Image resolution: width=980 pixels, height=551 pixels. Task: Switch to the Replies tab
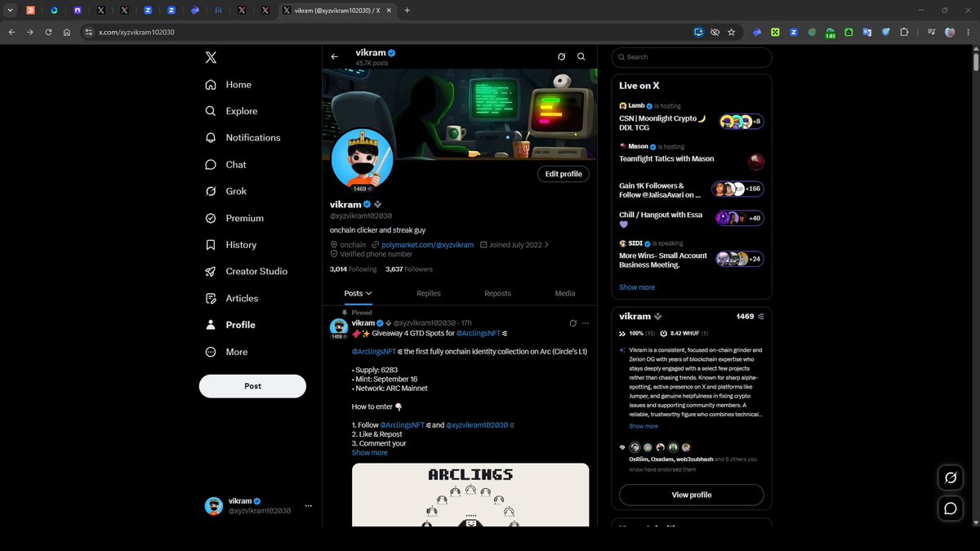[428, 293]
